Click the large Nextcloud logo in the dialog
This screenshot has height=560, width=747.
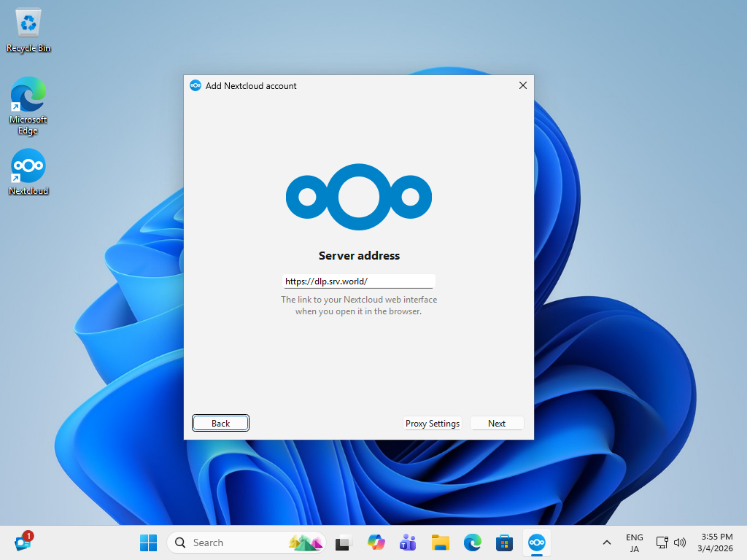pyautogui.click(x=359, y=197)
